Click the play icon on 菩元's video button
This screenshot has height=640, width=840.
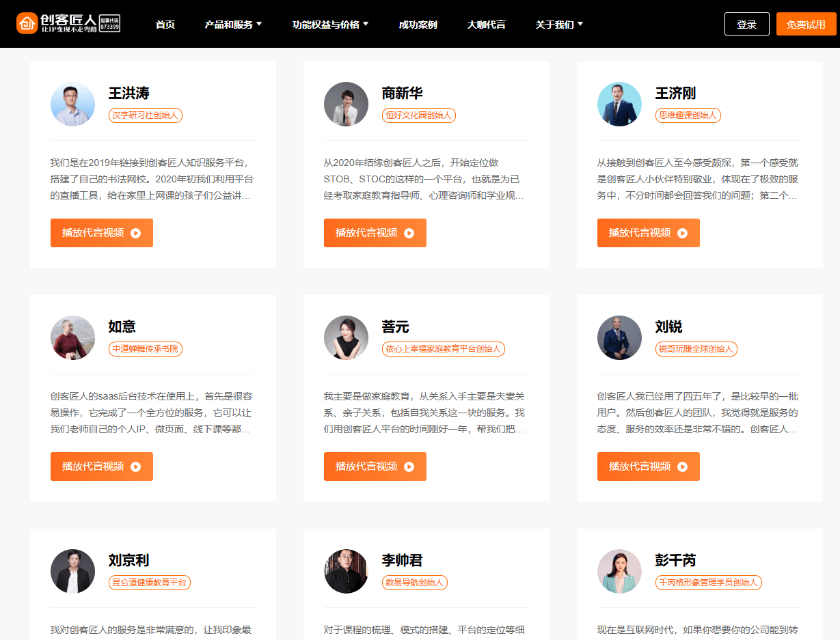pos(409,467)
